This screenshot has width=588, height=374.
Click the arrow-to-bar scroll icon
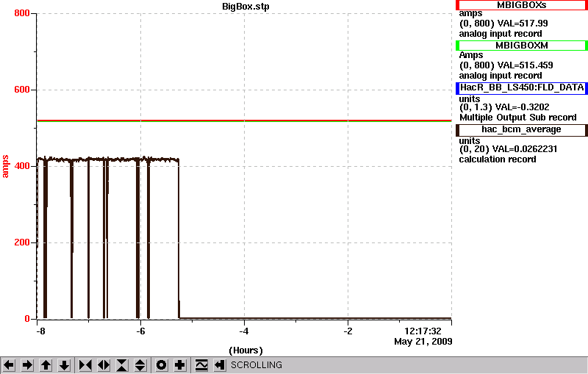[220, 365]
